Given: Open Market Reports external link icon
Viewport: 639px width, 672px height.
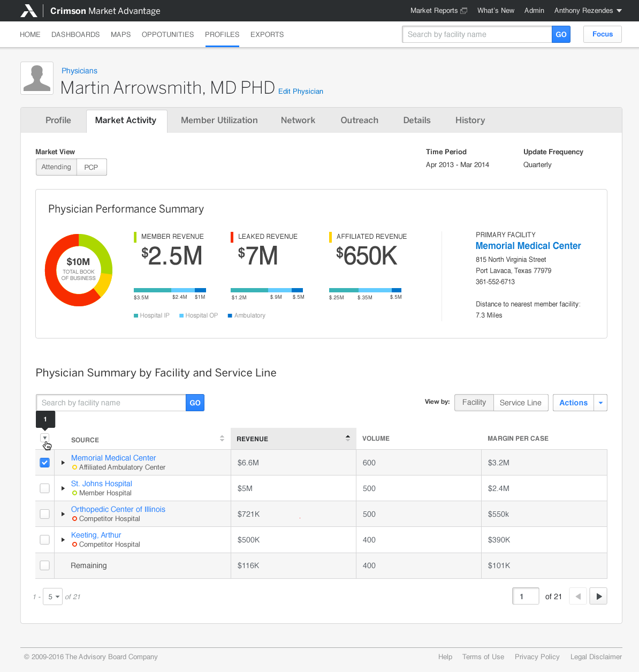Looking at the screenshot, I should 464,11.
